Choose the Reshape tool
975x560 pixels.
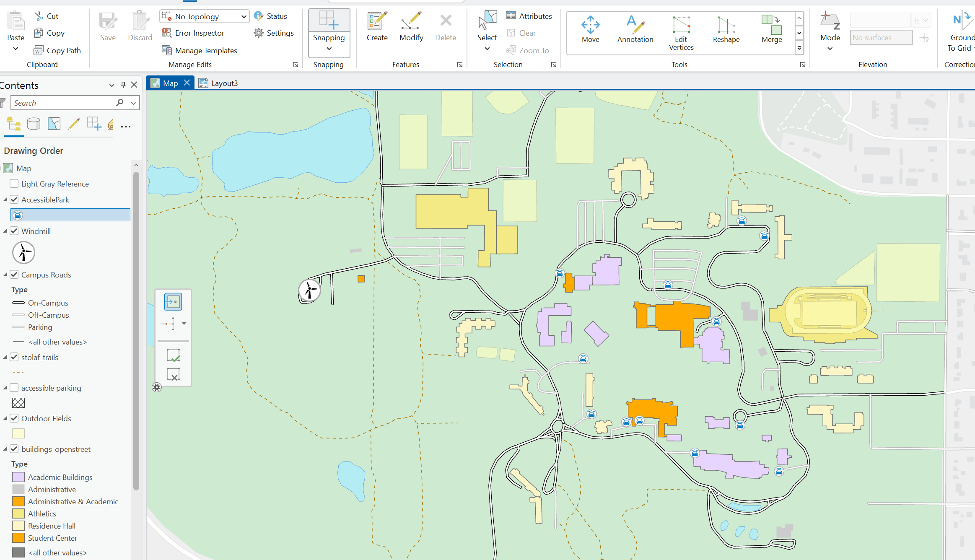[x=726, y=29]
